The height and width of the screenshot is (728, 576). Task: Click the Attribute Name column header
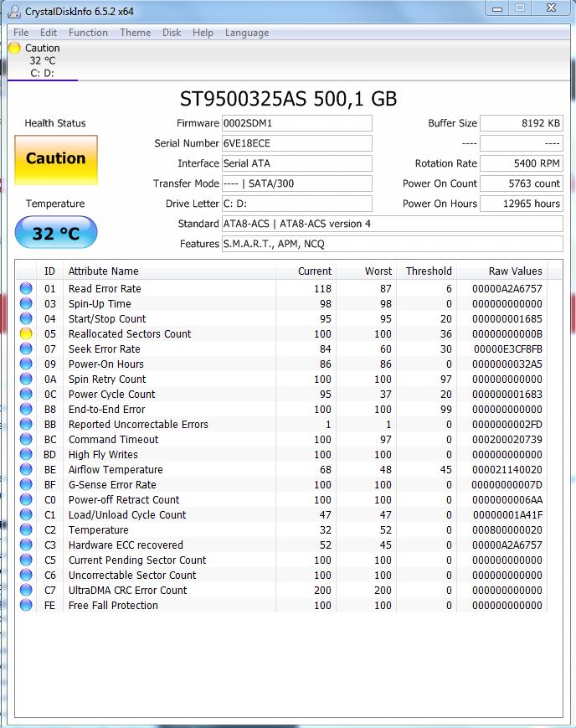coord(104,271)
